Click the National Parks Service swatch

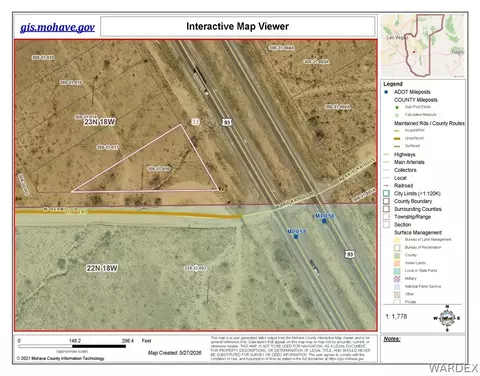click(x=397, y=287)
